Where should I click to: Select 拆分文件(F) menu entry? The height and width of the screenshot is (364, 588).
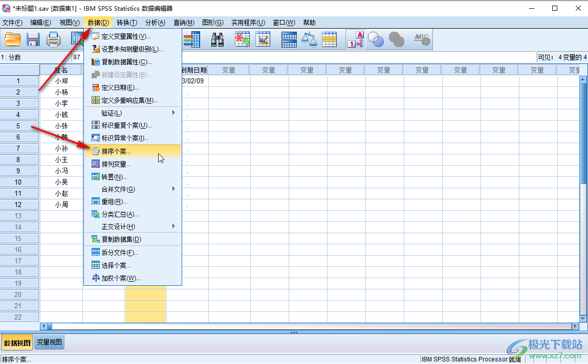coord(133,253)
